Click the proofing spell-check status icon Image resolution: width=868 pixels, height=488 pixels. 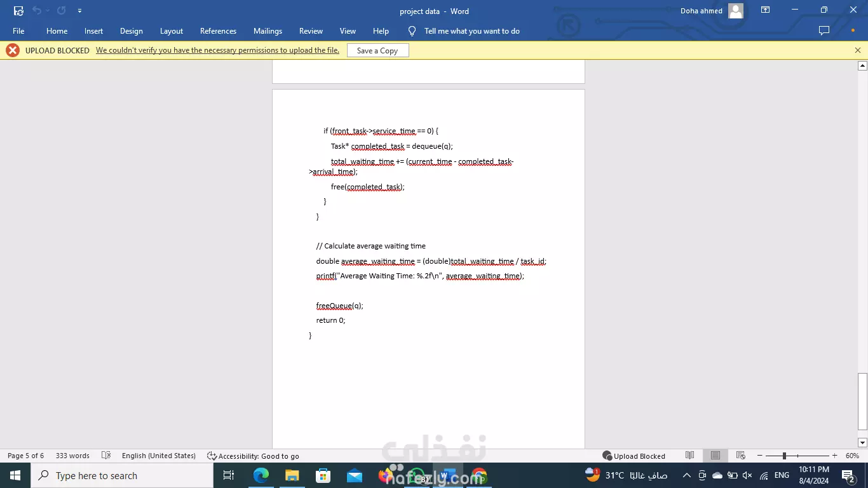point(106,456)
